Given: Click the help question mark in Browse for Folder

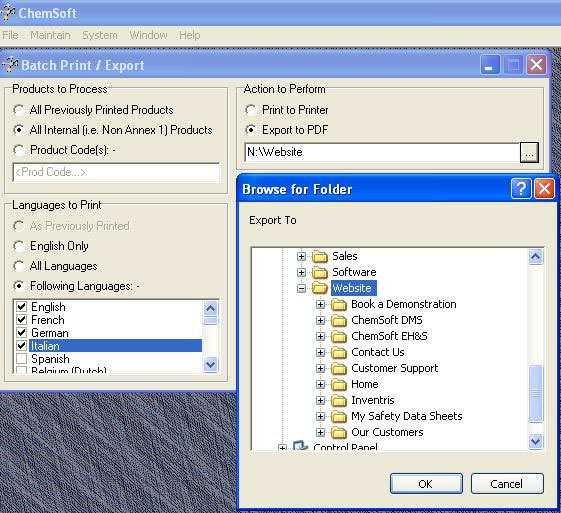Looking at the screenshot, I should pos(521,189).
